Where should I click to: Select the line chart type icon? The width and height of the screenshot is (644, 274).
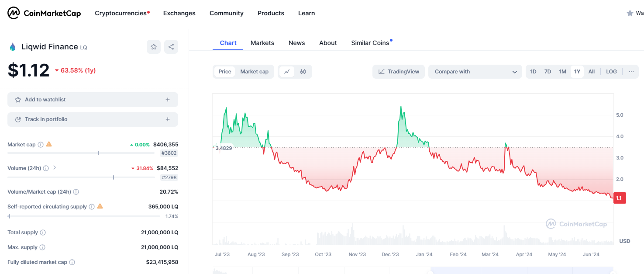287,72
